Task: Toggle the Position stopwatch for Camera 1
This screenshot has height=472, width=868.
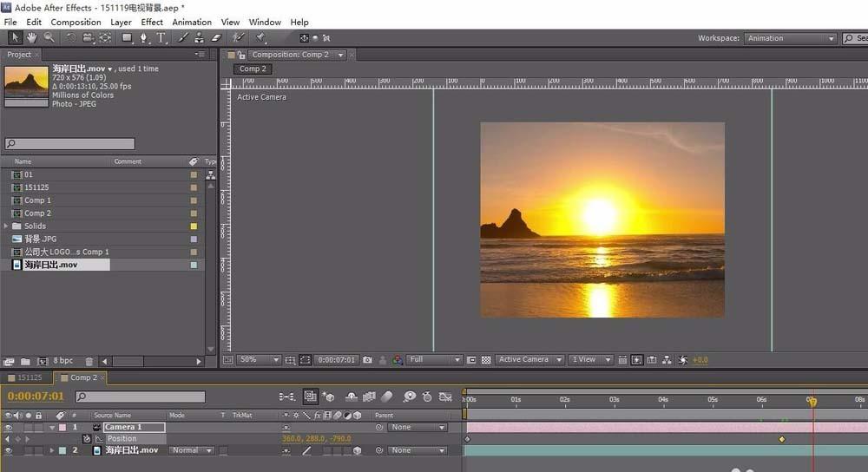Action: [87, 439]
